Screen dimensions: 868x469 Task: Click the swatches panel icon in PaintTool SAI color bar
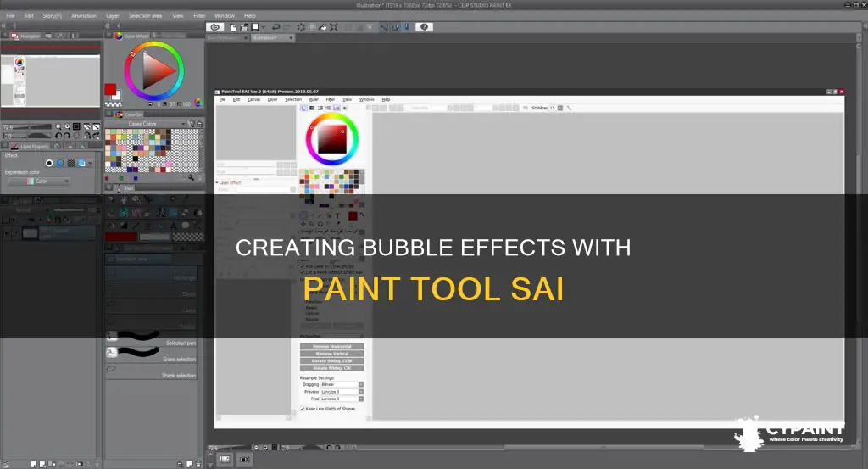click(x=337, y=108)
